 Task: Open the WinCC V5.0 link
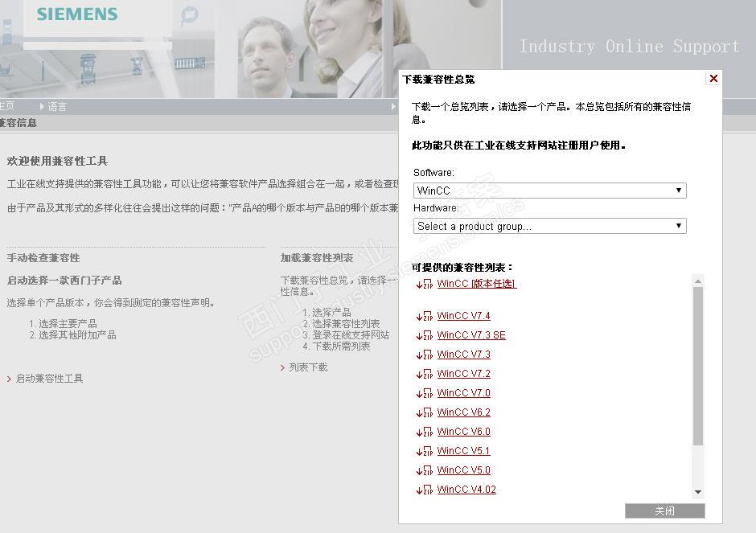tap(463, 470)
